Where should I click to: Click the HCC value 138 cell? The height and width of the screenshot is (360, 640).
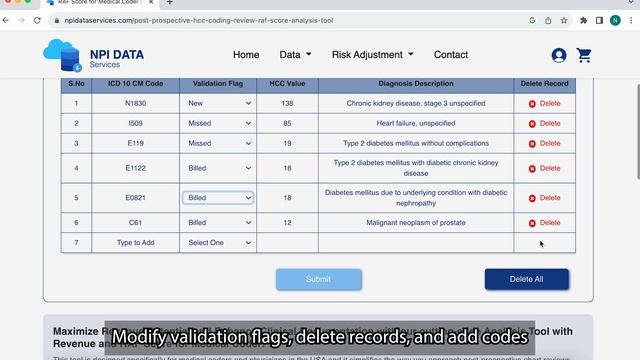tap(287, 103)
